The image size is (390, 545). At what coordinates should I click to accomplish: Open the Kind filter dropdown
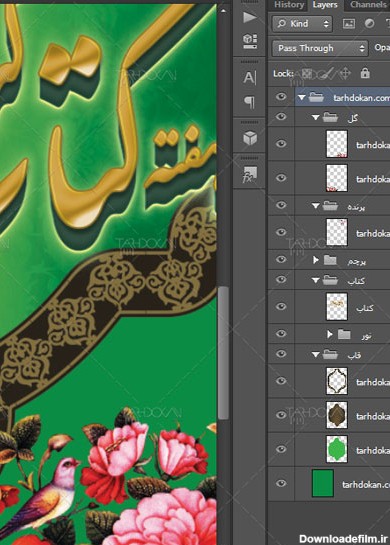point(302,24)
